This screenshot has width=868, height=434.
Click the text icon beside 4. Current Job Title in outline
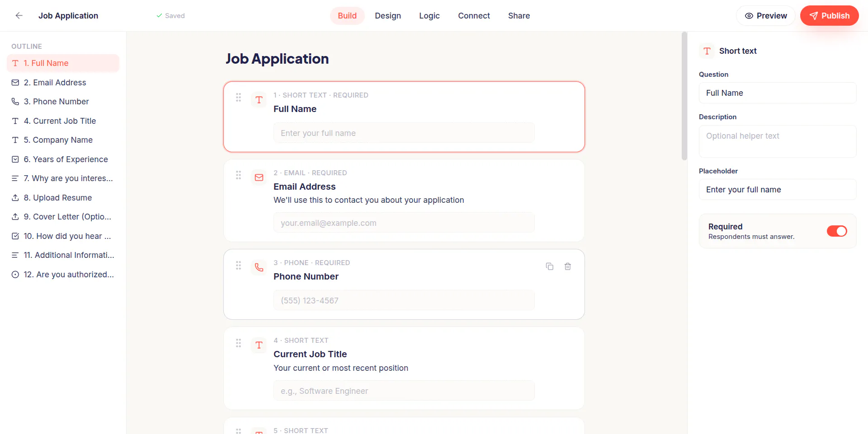[x=15, y=121]
